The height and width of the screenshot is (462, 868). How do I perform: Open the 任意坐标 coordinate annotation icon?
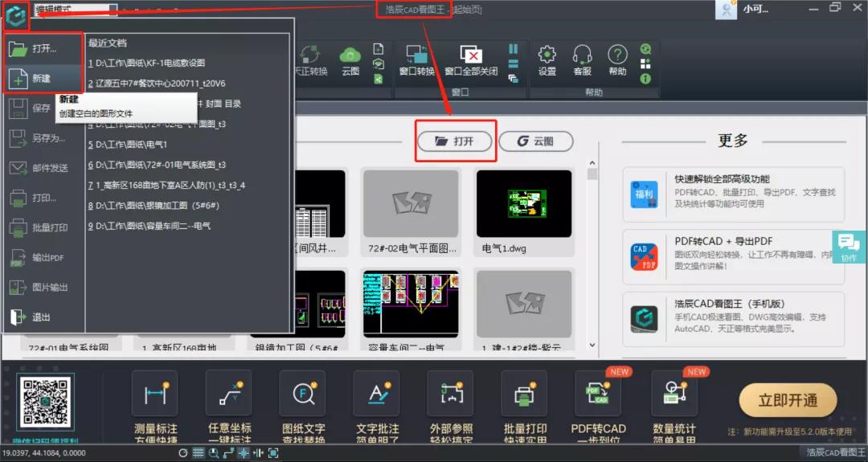pyautogui.click(x=229, y=394)
